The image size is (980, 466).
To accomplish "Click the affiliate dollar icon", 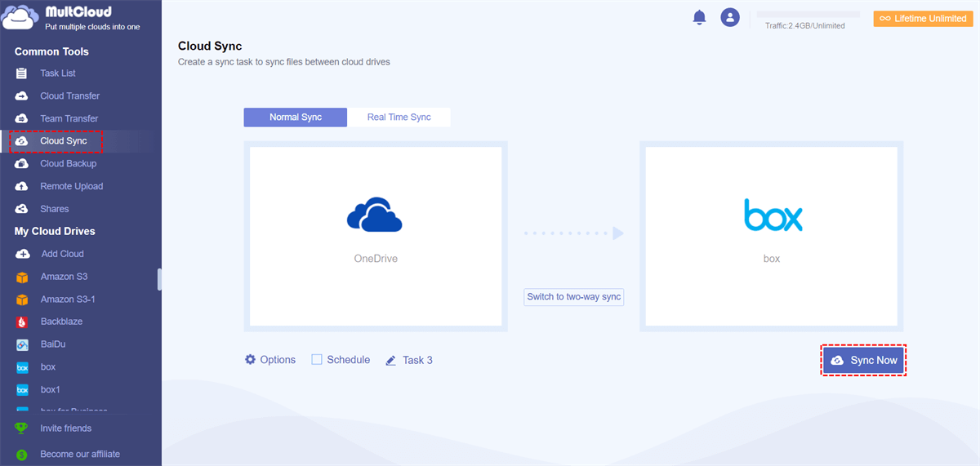I will [x=22, y=455].
